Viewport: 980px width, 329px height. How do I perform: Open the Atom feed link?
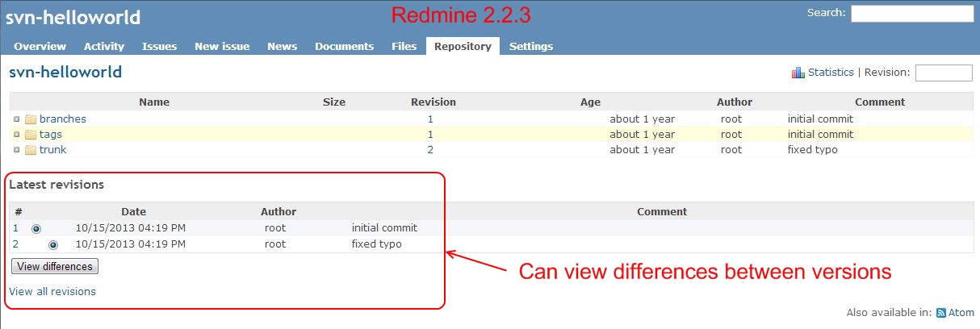[x=961, y=313]
